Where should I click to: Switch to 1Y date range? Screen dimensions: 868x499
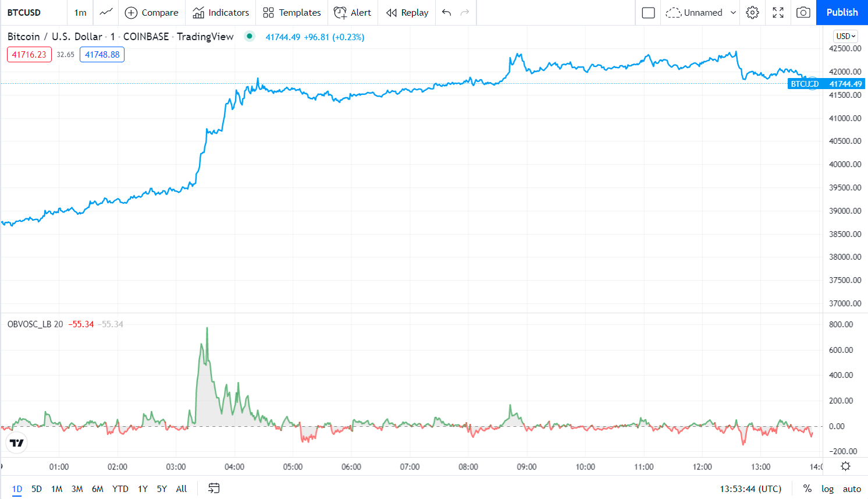[143, 489]
